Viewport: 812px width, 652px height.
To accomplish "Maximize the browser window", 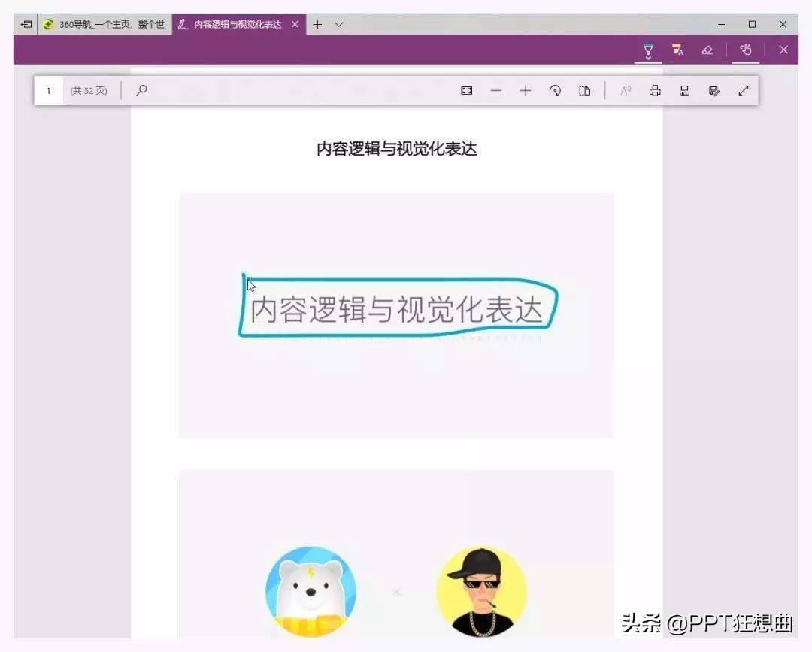I will pos(752,24).
